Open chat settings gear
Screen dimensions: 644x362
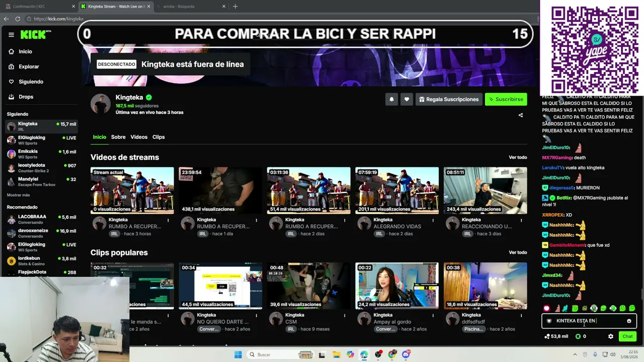tap(611, 336)
